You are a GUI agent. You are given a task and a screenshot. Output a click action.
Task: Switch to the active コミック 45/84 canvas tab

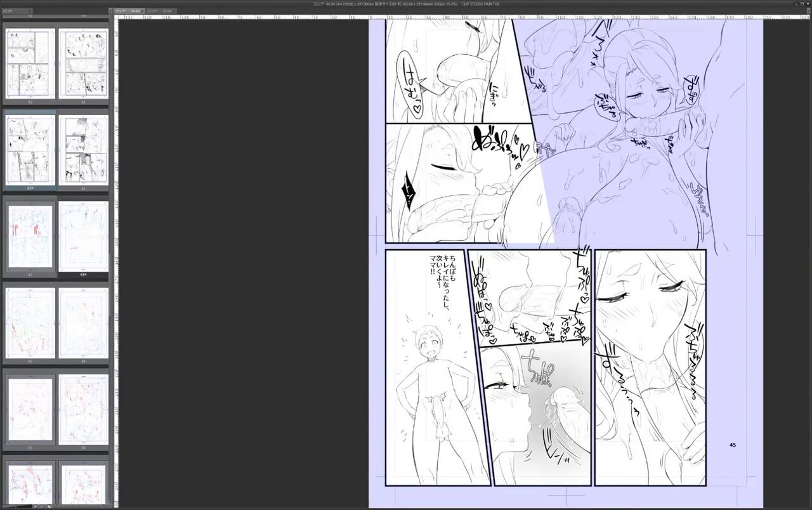click(129, 11)
